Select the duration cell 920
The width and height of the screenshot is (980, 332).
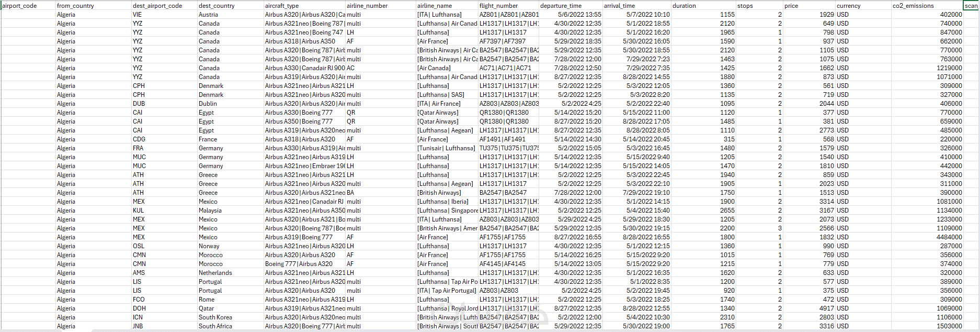[703, 291]
